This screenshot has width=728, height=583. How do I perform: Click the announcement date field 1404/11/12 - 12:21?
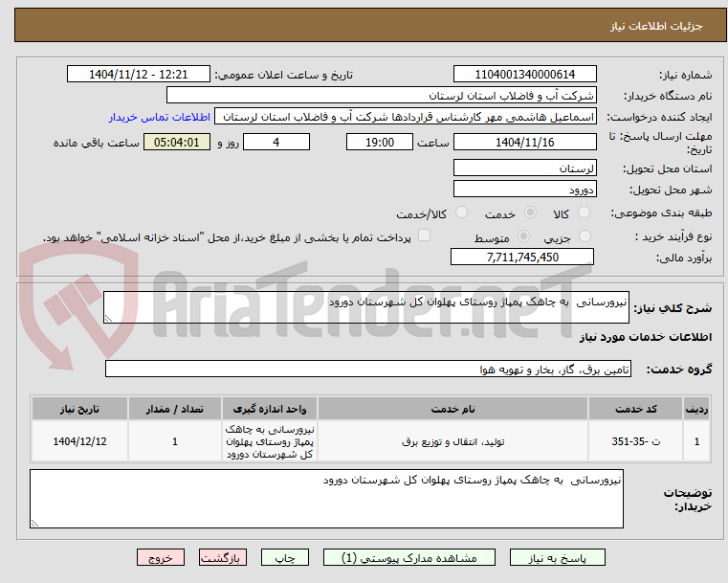pos(139,75)
